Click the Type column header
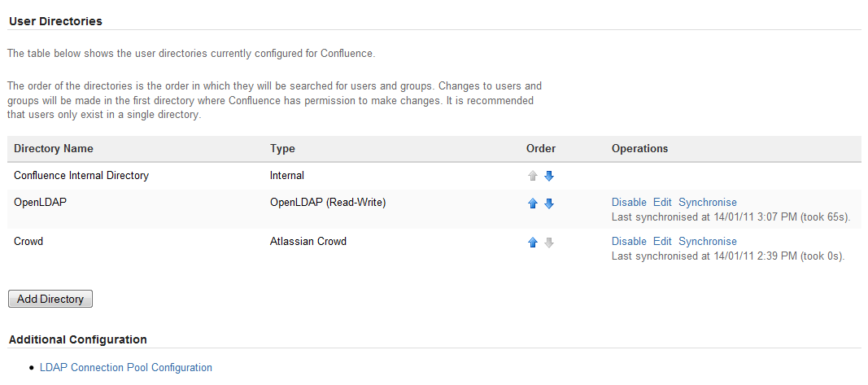Screen dimensions: 868x385 (x=282, y=149)
